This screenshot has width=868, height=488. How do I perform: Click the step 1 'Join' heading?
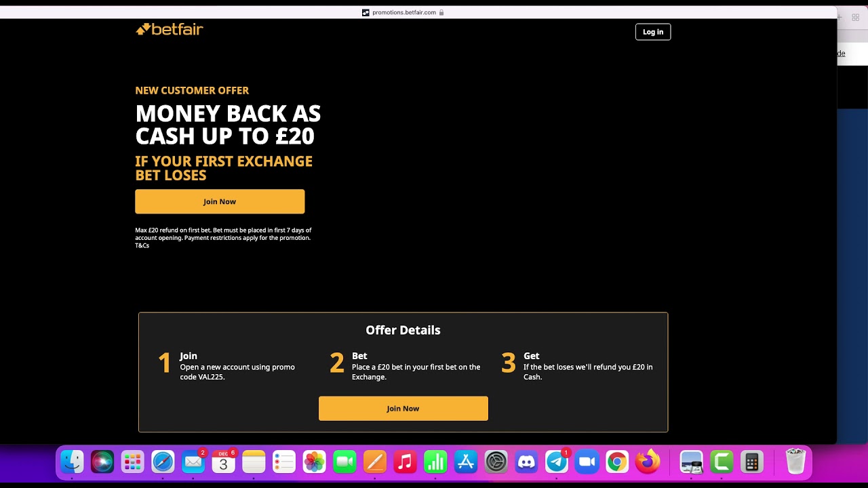coord(189,356)
